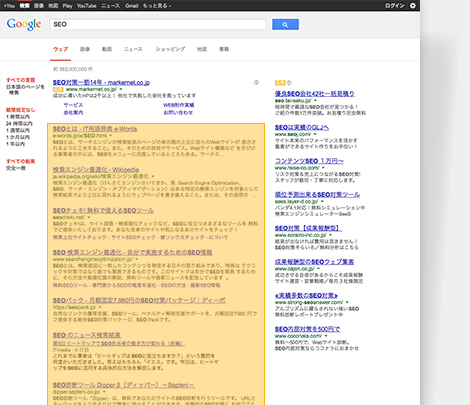This screenshot has height=405, width=470.
Task: Click the WEB制作実績 sitelink
Action: (179, 105)
